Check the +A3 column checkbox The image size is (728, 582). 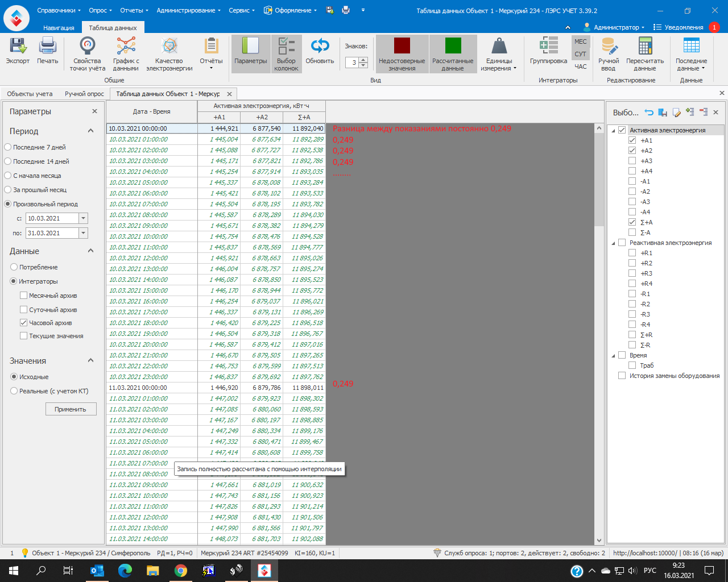632,161
